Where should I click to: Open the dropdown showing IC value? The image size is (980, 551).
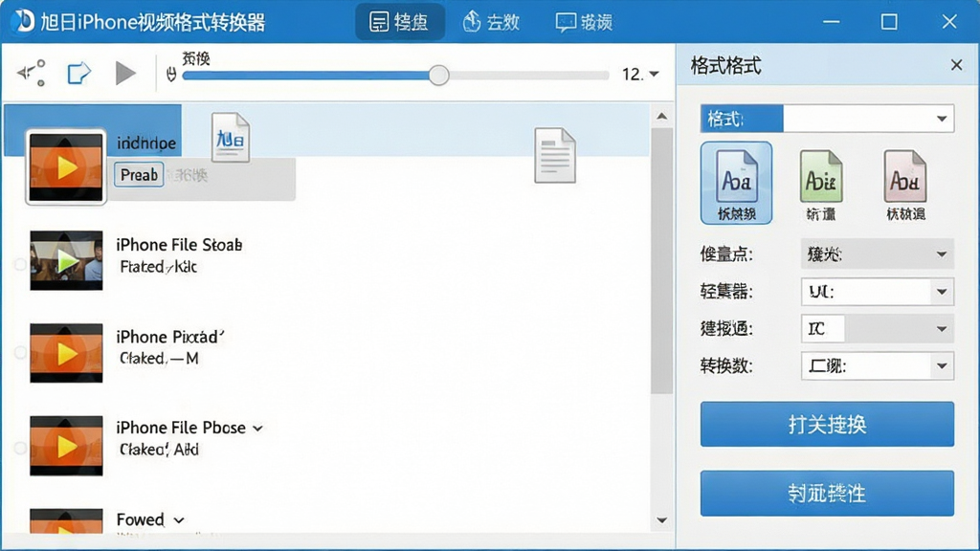877,329
